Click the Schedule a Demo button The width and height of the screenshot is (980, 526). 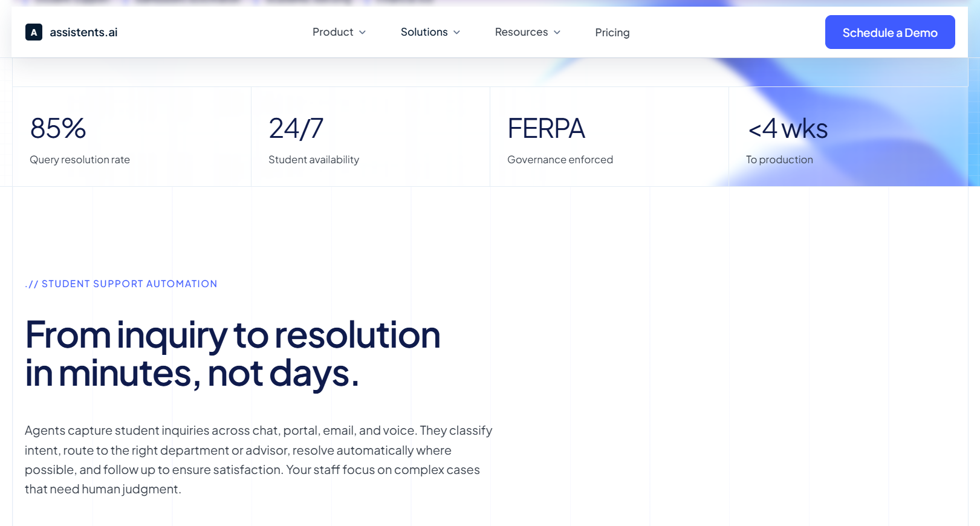(x=890, y=32)
